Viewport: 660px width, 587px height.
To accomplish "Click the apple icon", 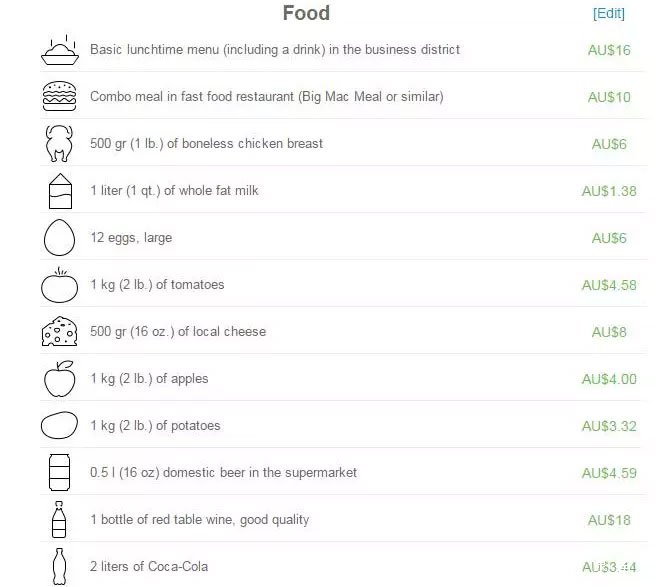I will 60,379.
